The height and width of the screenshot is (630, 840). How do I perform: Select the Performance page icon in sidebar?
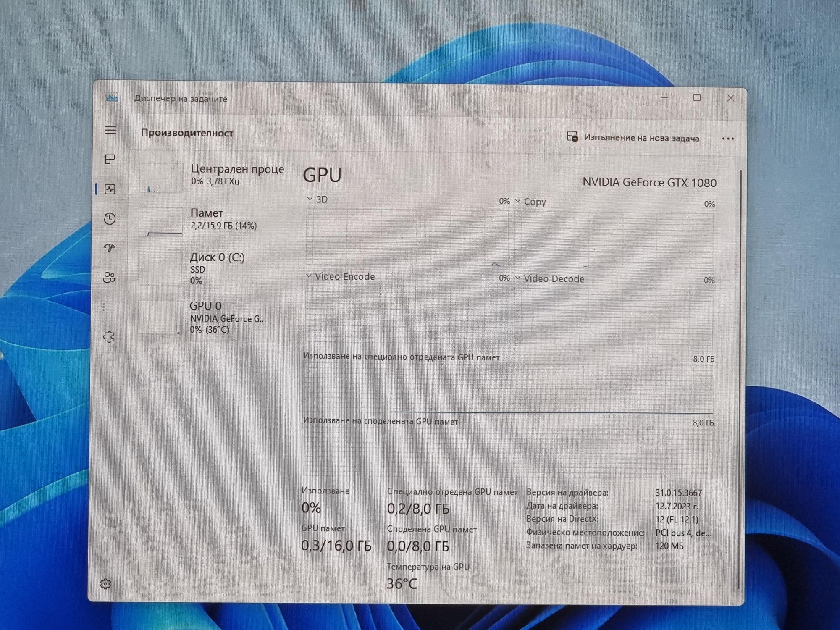(x=110, y=189)
